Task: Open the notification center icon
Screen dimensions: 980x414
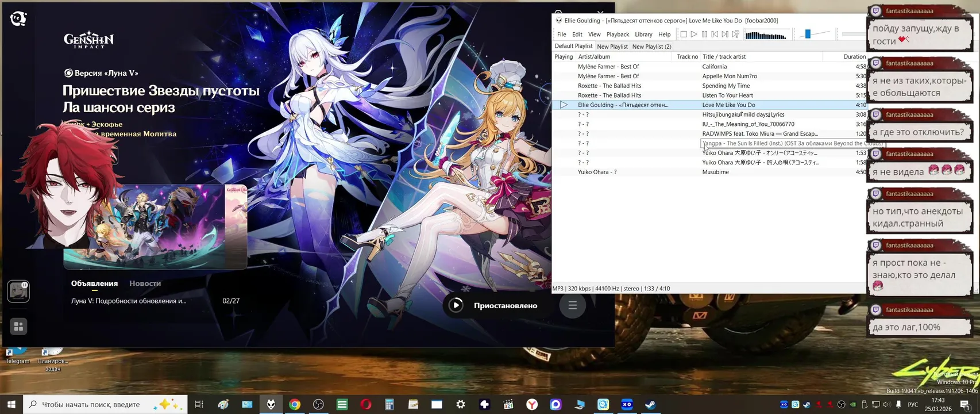Action: [965, 405]
